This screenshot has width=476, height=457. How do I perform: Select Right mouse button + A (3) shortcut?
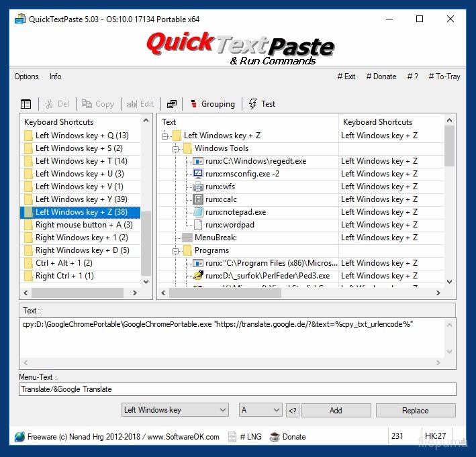pyautogui.click(x=84, y=225)
